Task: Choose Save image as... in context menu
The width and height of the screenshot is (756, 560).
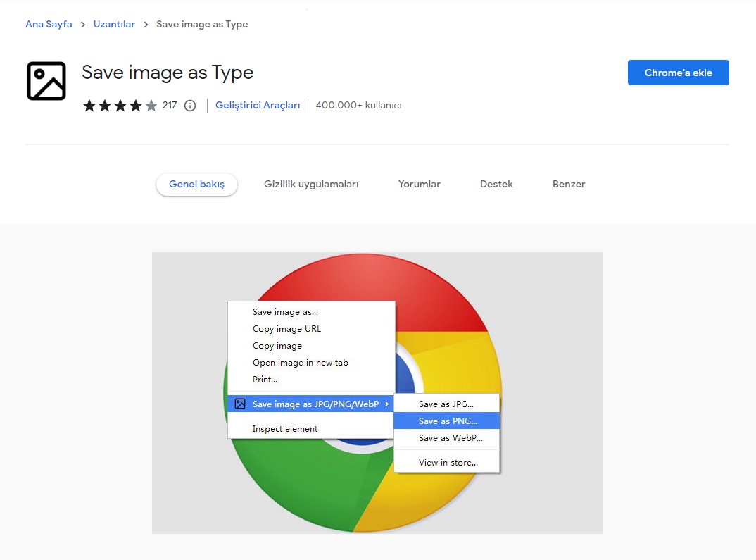Action: 311,312
